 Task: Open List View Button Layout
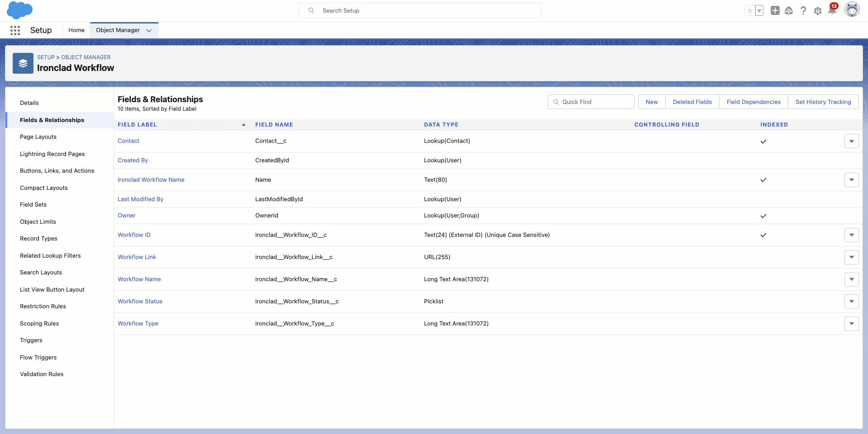click(52, 290)
